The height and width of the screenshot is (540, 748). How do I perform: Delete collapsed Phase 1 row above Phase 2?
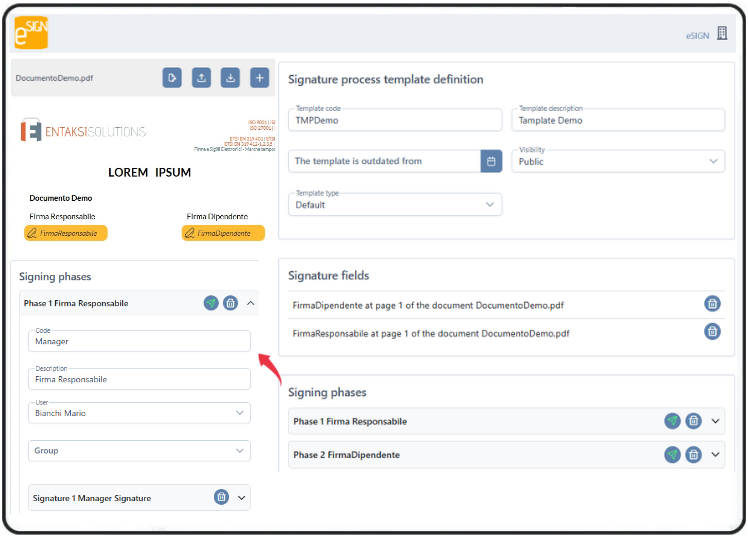tap(694, 421)
